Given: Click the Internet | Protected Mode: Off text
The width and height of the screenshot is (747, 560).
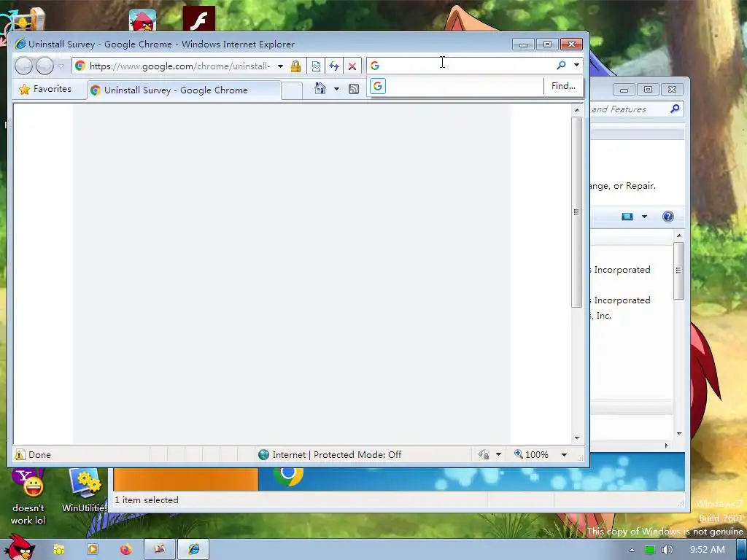Looking at the screenshot, I should coord(337,455).
